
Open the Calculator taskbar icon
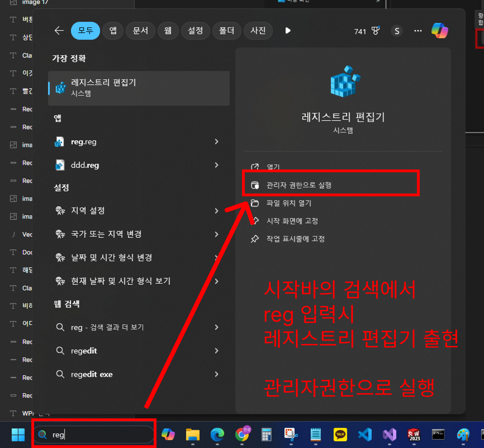coord(267,435)
